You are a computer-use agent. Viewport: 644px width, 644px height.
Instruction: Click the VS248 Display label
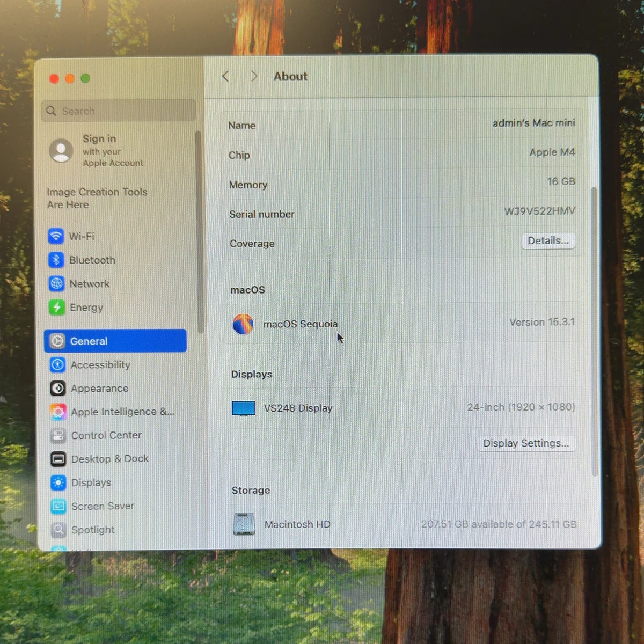coord(298,408)
